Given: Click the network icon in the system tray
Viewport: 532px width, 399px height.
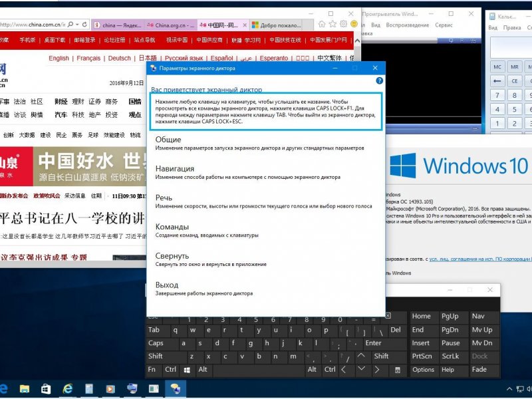Looking at the screenshot, I should coord(519,389).
